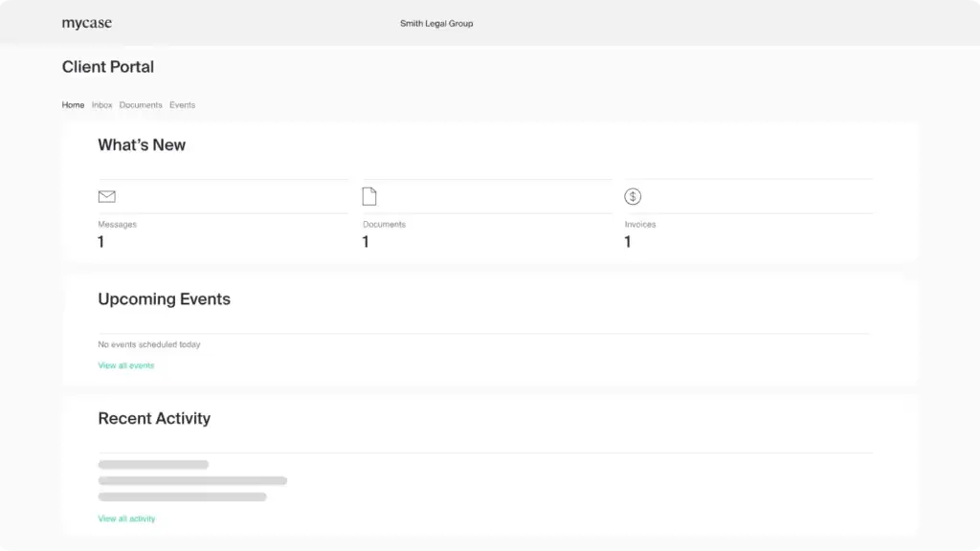The height and width of the screenshot is (551, 980).
Task: Click the Smith Legal Group name
Action: pos(436,24)
